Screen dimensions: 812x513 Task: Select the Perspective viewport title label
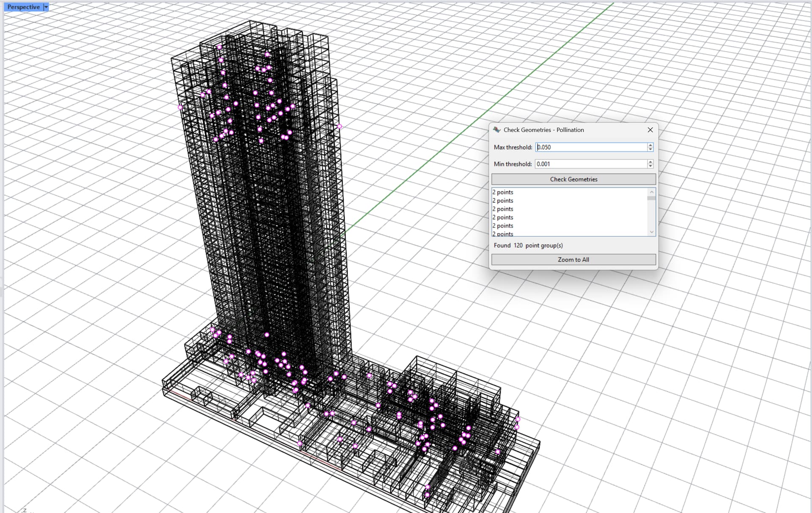(x=23, y=7)
